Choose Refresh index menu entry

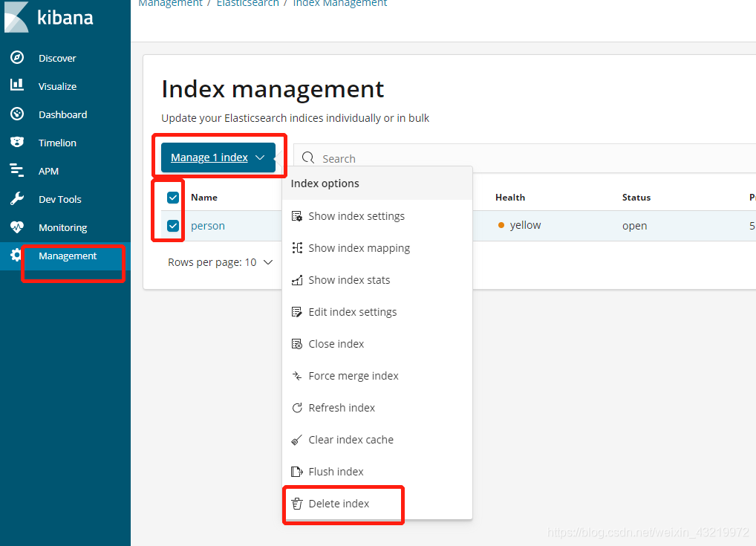coord(377,408)
